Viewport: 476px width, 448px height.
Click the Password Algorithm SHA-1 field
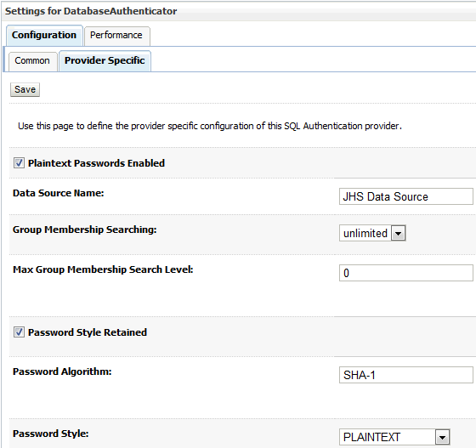[406, 375]
